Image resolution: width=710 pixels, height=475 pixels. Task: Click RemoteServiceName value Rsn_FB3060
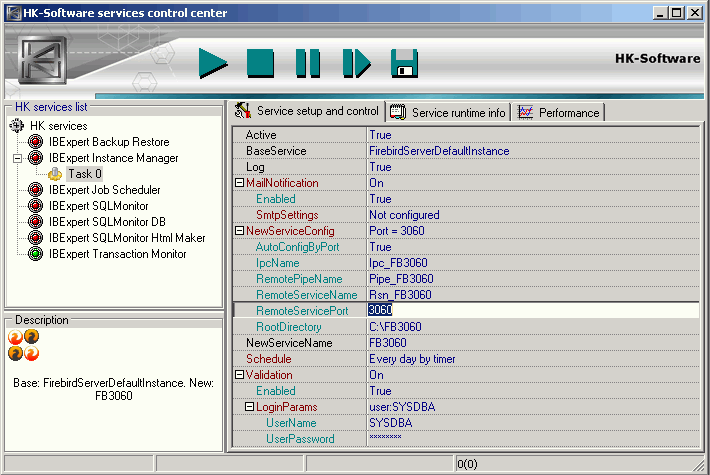pyautogui.click(x=400, y=295)
